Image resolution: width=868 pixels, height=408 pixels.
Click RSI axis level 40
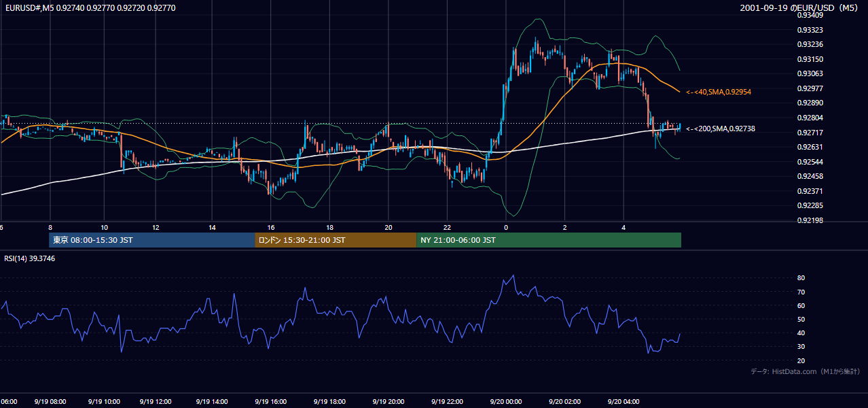(801, 333)
